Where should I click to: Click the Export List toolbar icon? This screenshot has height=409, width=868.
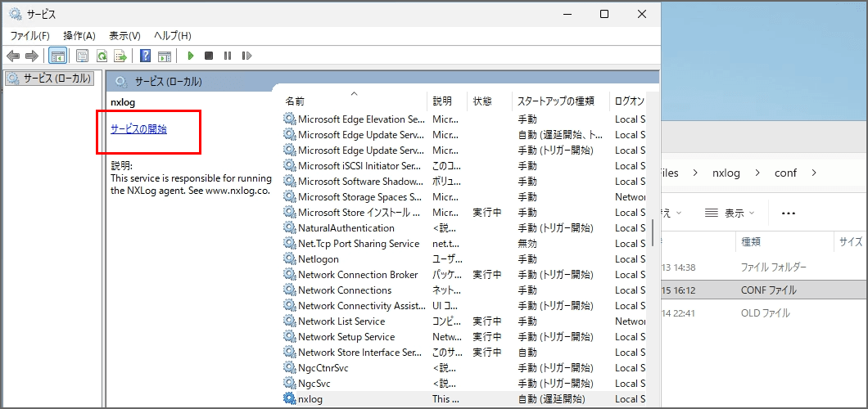120,56
